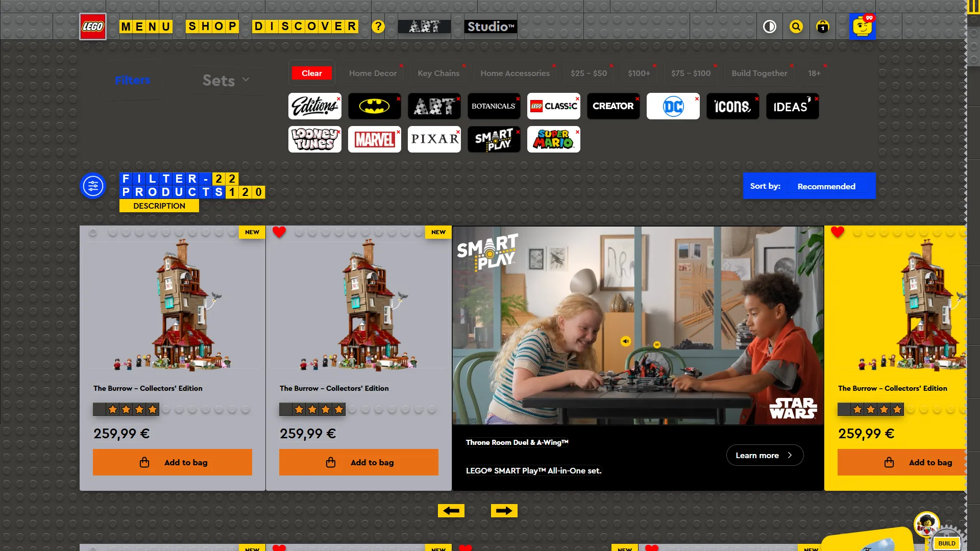980x551 pixels.
Task: Remove the Build Together filter chip
Action: pyautogui.click(x=792, y=66)
